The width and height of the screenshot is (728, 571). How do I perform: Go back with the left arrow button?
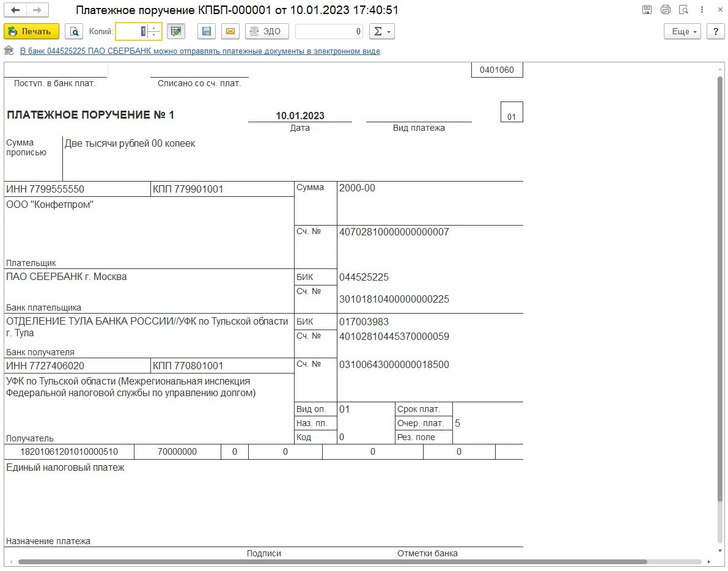[x=15, y=10]
